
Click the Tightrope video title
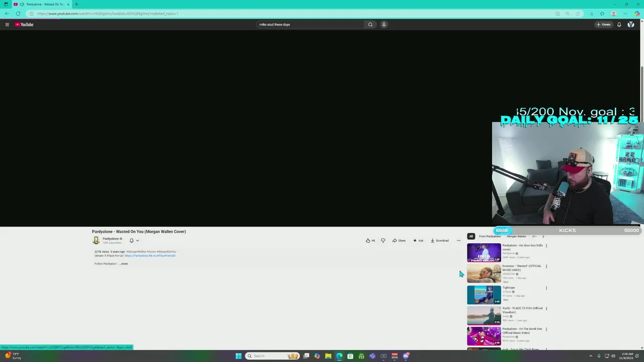(509, 288)
